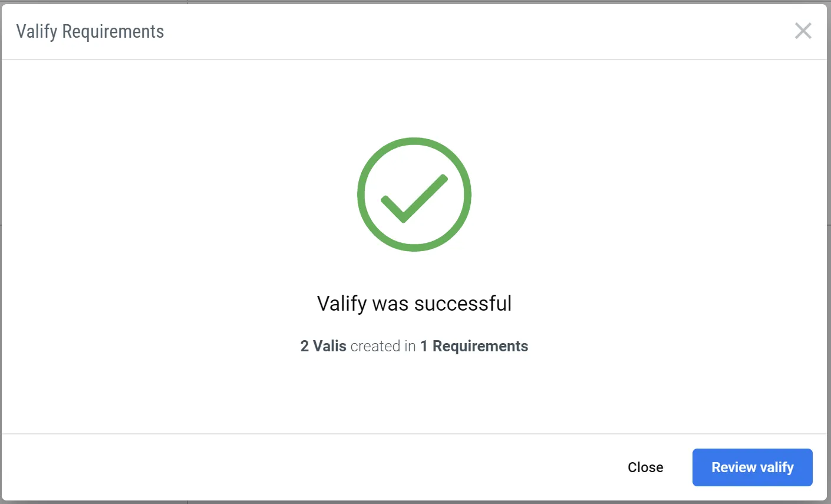Image resolution: width=831 pixels, height=504 pixels.
Task: Click the tick mark inside green circle
Action: 414,198
